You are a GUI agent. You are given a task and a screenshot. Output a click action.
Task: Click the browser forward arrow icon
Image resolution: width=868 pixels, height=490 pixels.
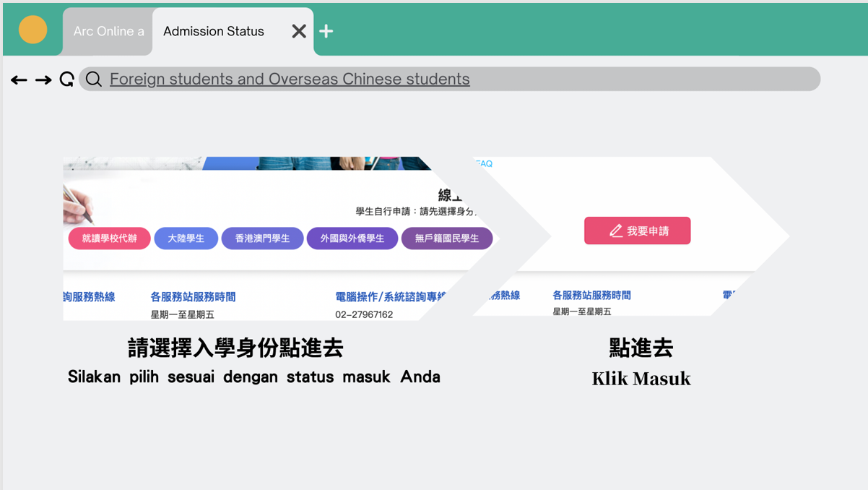(x=43, y=79)
